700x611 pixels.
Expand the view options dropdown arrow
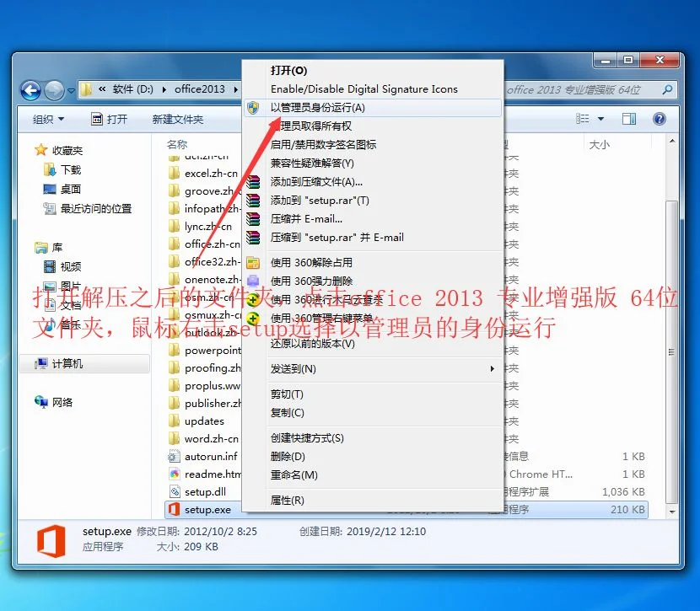[600, 119]
